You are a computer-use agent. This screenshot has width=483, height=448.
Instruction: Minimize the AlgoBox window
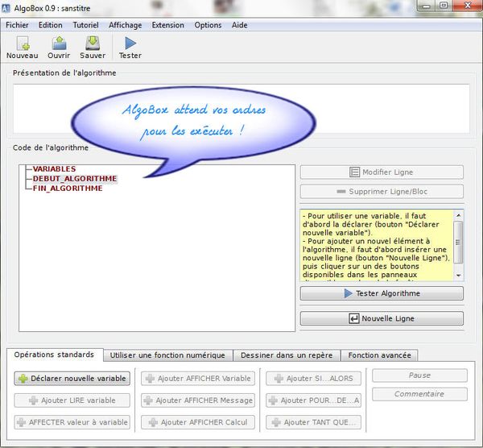pyautogui.click(x=427, y=6)
